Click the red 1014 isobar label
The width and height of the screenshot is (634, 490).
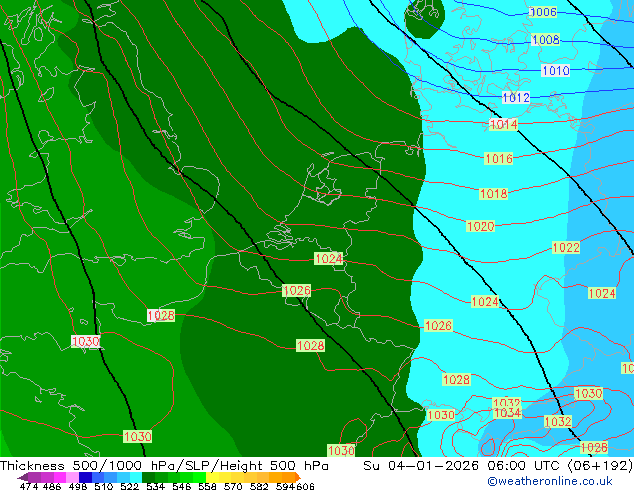click(503, 125)
